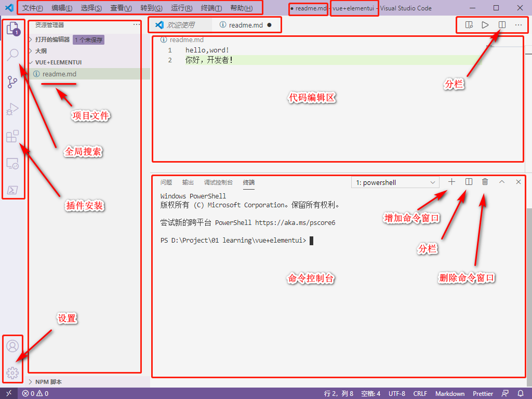Switch to the 输出 panel tab
This screenshot has width=532, height=399.
pos(188,182)
